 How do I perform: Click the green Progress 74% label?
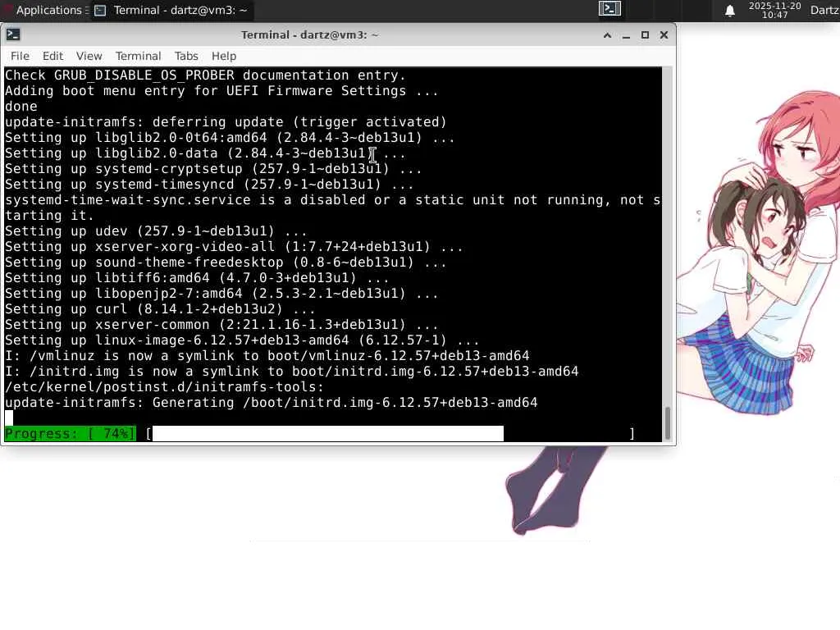point(71,433)
